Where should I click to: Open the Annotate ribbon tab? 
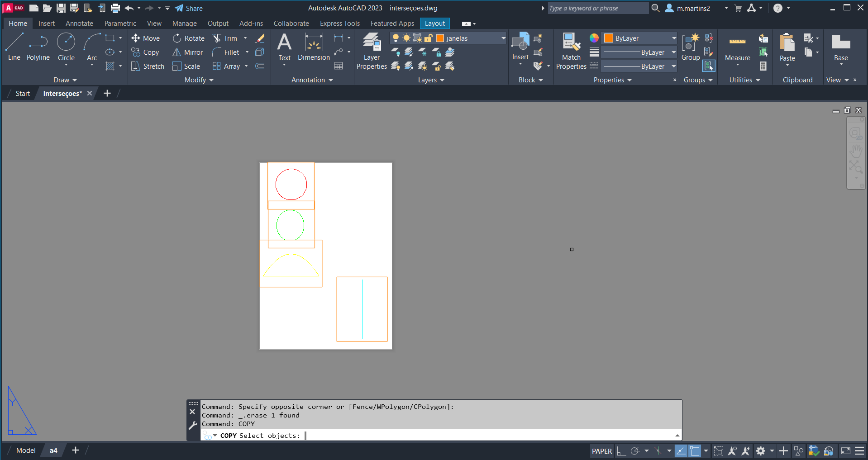(79, 24)
